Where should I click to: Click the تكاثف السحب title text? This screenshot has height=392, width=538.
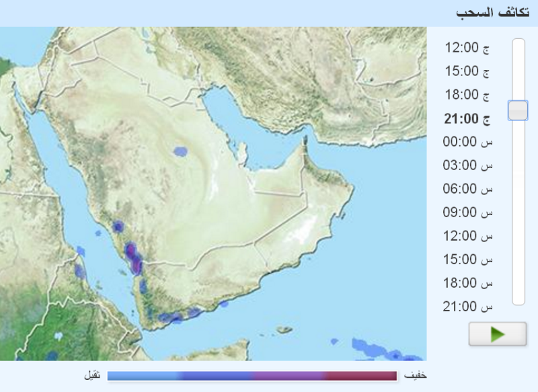tap(493, 13)
